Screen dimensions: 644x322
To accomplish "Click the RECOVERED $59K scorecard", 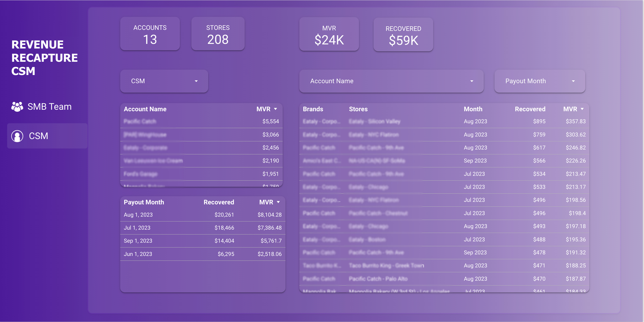I will click(x=403, y=35).
